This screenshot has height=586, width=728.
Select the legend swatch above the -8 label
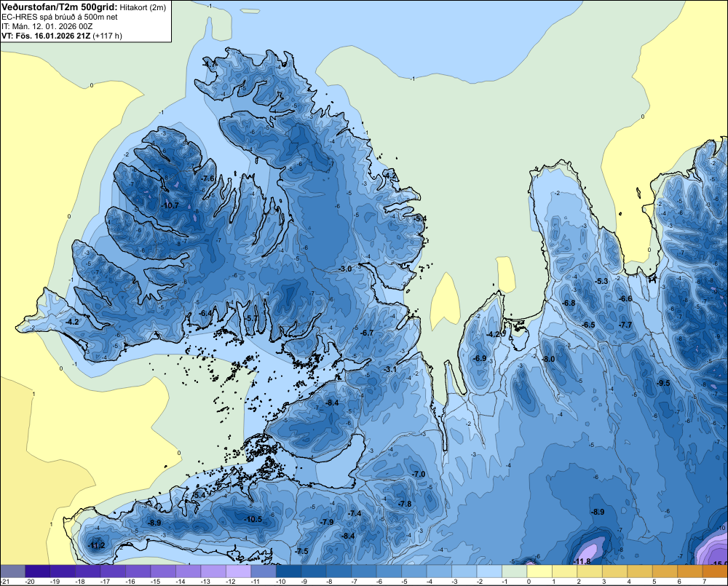pyautogui.click(x=339, y=571)
